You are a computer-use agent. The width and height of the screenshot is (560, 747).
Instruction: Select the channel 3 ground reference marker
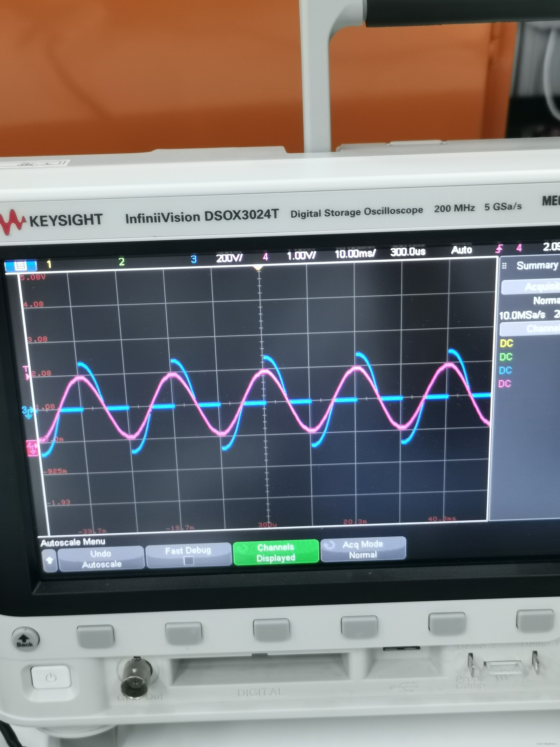pyautogui.click(x=28, y=412)
